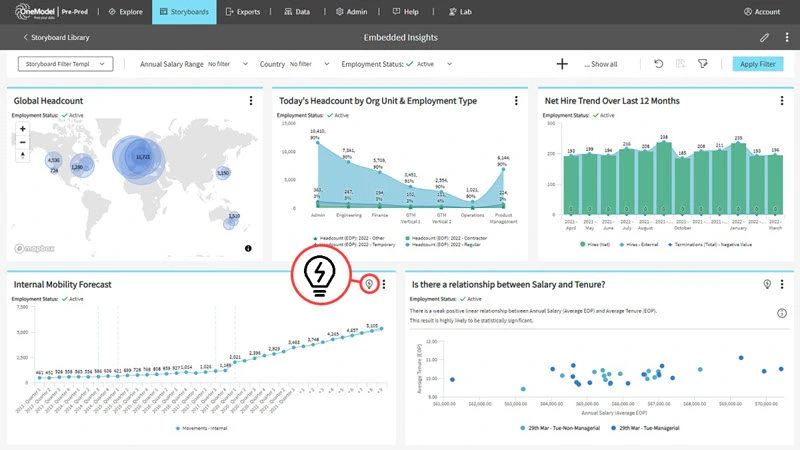Image resolution: width=800 pixels, height=450 pixels.
Task: Click the save filter icon
Action: click(x=681, y=64)
